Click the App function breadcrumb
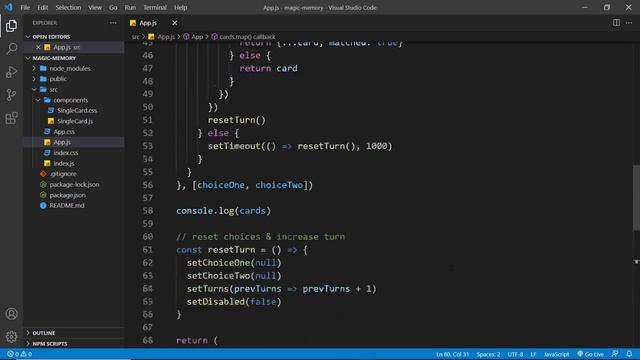Image resolution: width=640 pixels, height=360 pixels. [197, 37]
